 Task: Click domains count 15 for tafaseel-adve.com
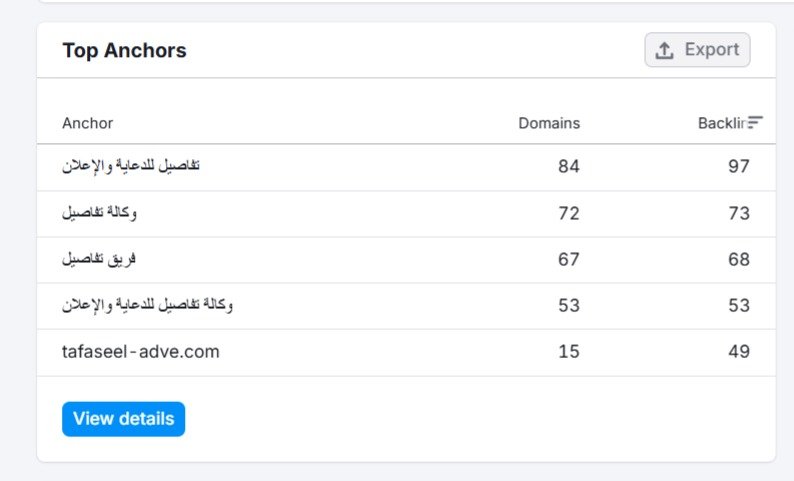click(569, 352)
